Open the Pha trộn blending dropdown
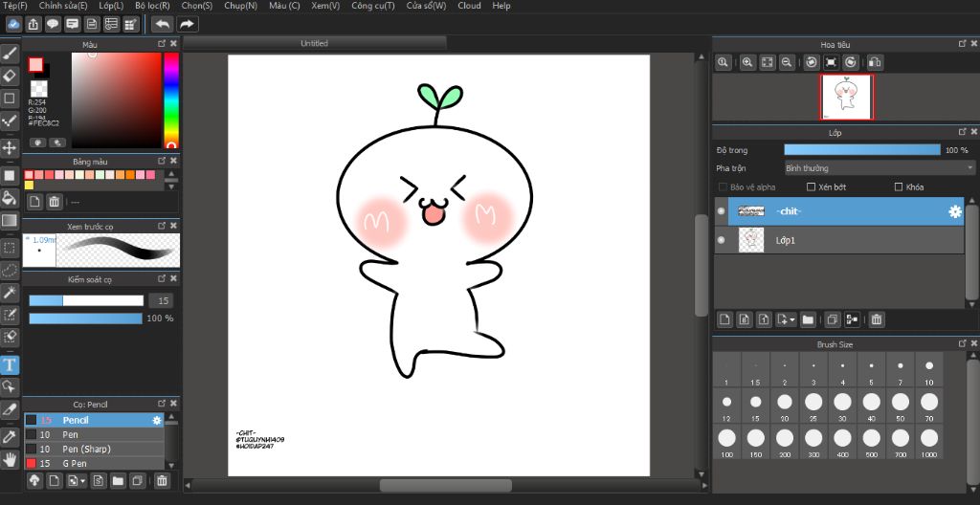This screenshot has width=980, height=505. [x=880, y=168]
